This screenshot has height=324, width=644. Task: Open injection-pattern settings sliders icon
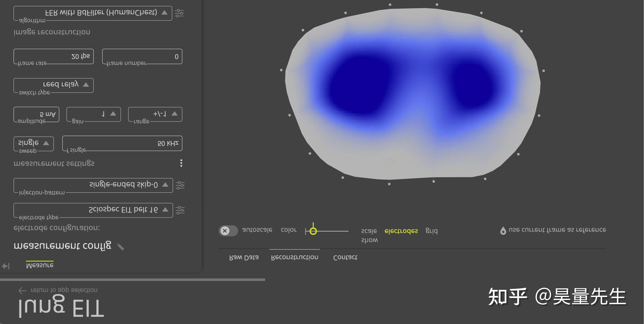(x=180, y=185)
